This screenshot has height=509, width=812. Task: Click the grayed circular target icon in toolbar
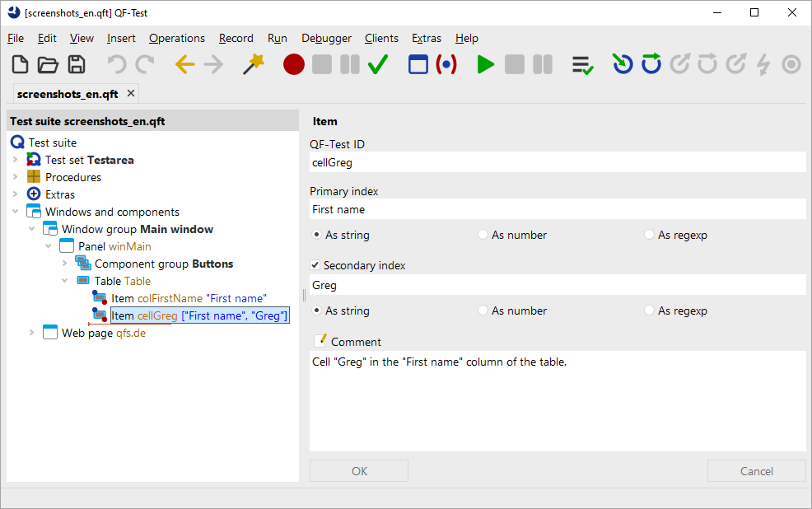tap(791, 65)
